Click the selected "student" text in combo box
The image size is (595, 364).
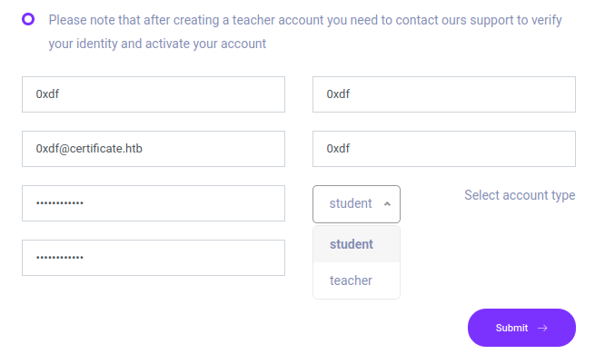pyautogui.click(x=351, y=204)
